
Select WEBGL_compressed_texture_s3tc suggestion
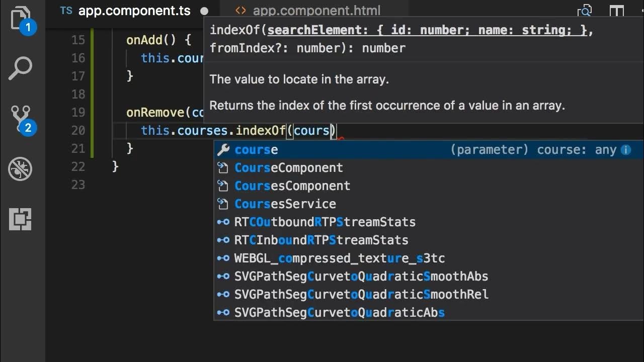(x=339, y=258)
